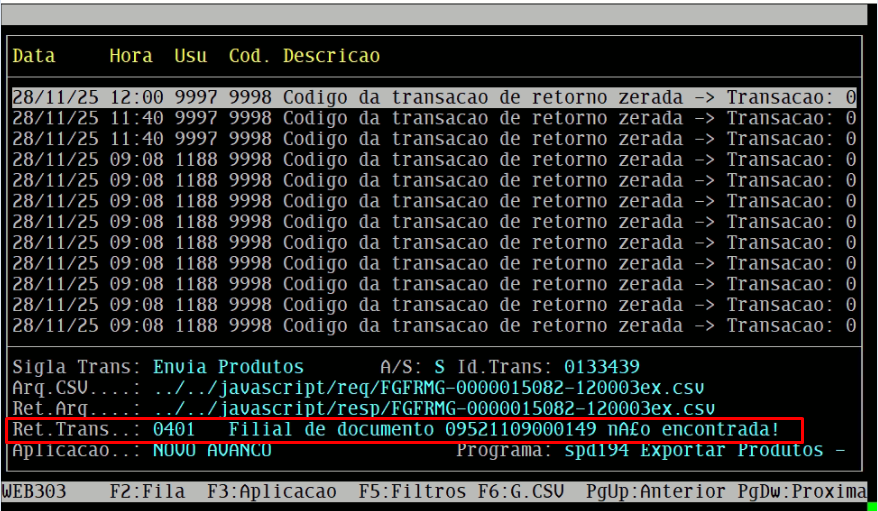Viewport: 878px width, 511px height.
Task: Click the Usu column header
Action: pyautogui.click(x=191, y=56)
